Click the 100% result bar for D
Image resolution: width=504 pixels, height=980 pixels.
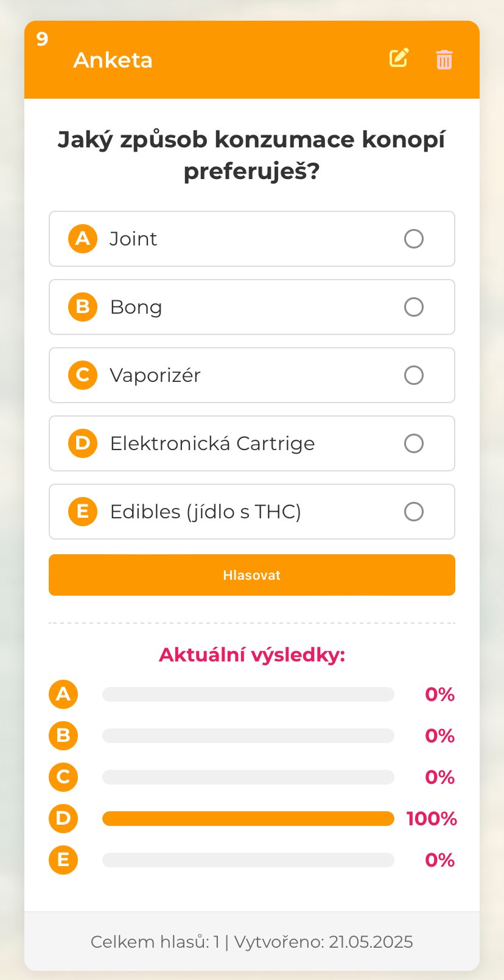(x=248, y=819)
